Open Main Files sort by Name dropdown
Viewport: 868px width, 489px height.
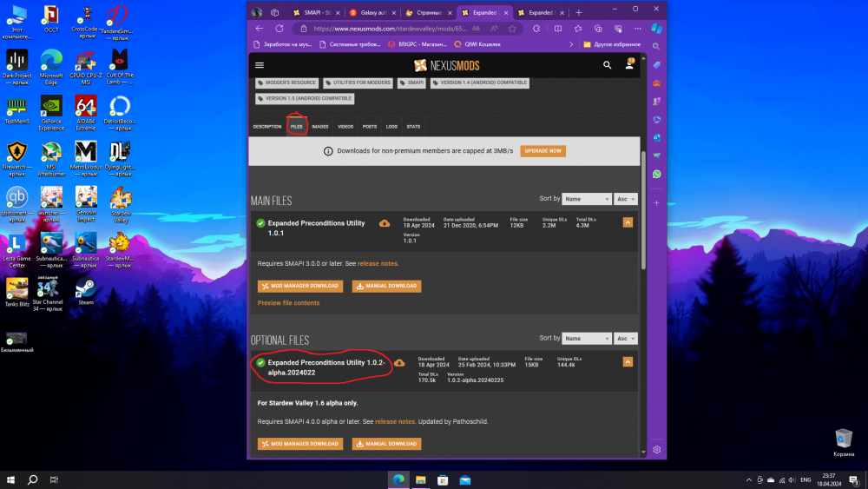(586, 199)
